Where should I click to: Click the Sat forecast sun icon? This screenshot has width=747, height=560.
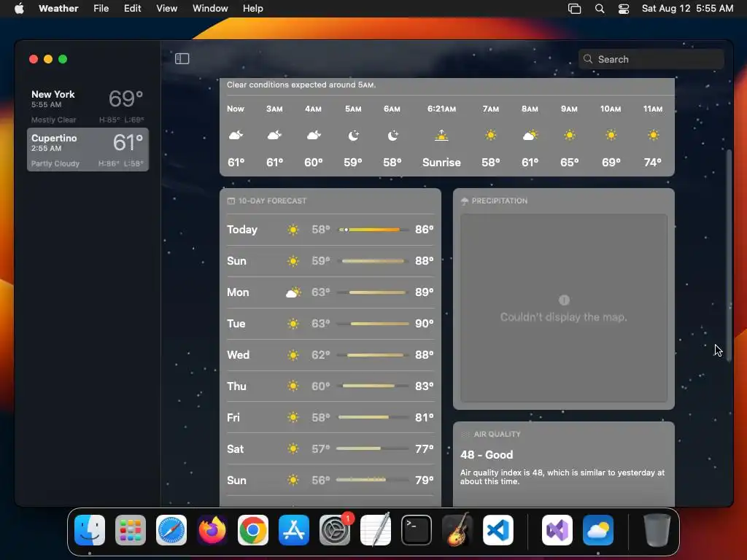tap(293, 449)
